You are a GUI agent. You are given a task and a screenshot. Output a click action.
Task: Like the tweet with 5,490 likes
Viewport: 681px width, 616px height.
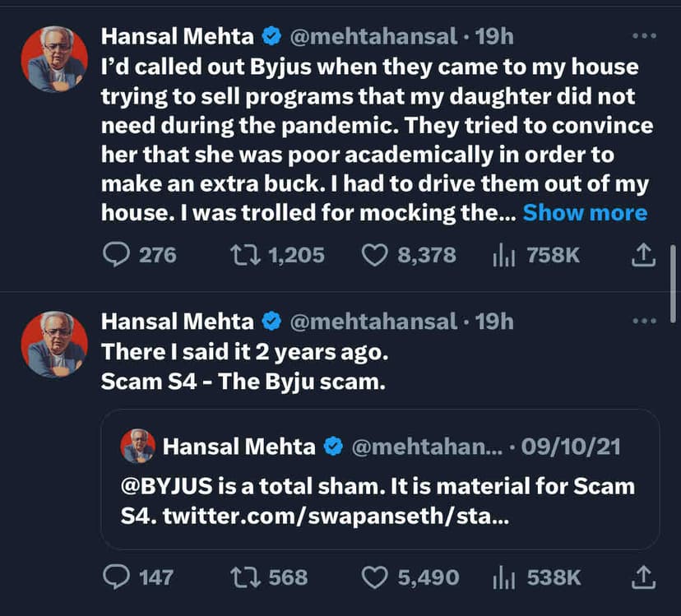point(374,577)
